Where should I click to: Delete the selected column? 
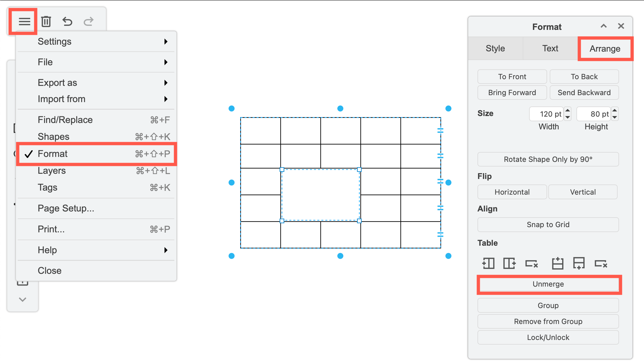click(532, 263)
